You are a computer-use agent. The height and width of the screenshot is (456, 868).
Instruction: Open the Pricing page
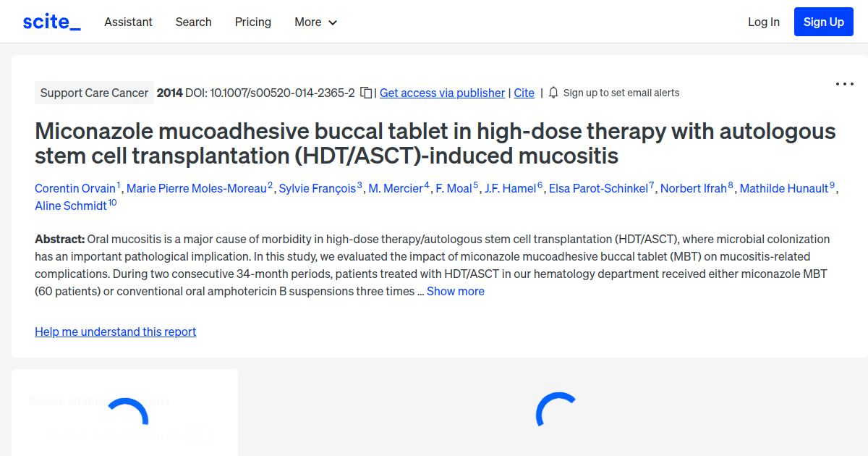[252, 22]
